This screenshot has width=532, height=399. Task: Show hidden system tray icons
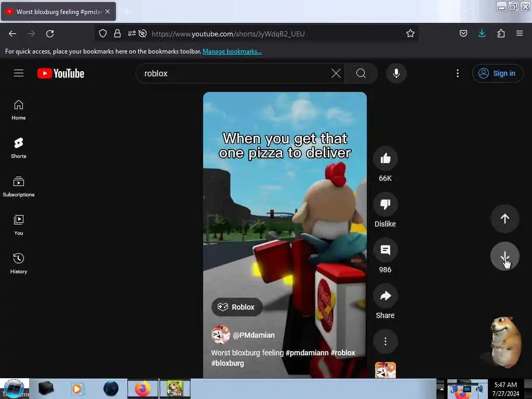[x=442, y=389]
